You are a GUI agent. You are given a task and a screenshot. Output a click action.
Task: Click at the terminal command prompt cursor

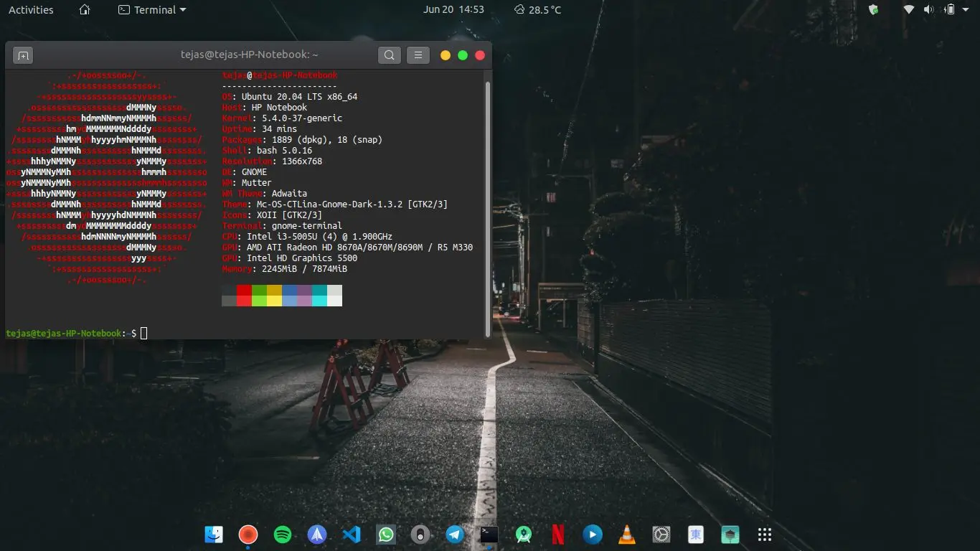click(x=143, y=333)
